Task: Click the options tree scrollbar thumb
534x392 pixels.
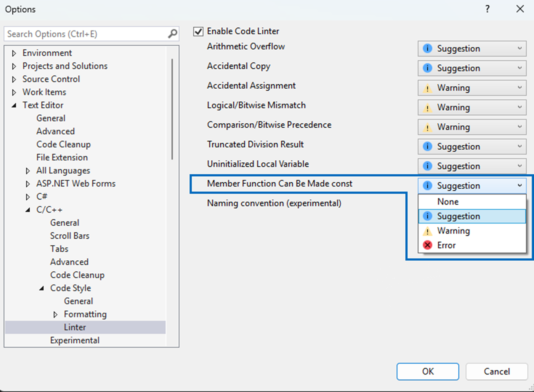Action: coord(172,109)
